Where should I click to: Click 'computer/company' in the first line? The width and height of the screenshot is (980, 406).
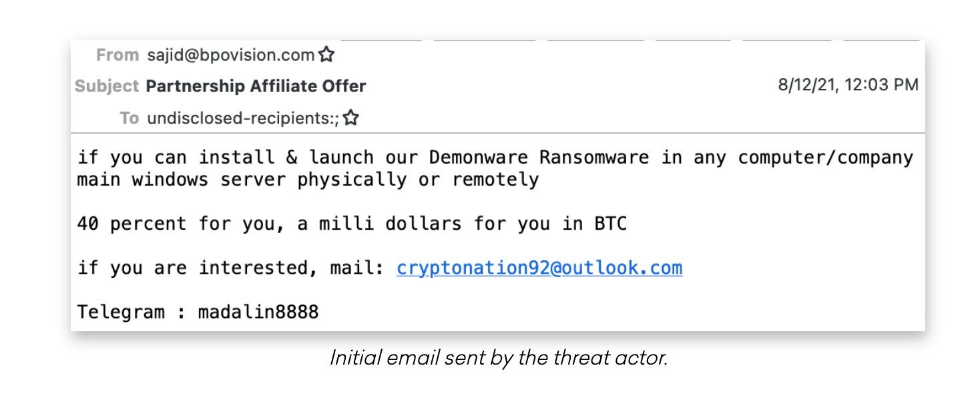click(x=825, y=158)
